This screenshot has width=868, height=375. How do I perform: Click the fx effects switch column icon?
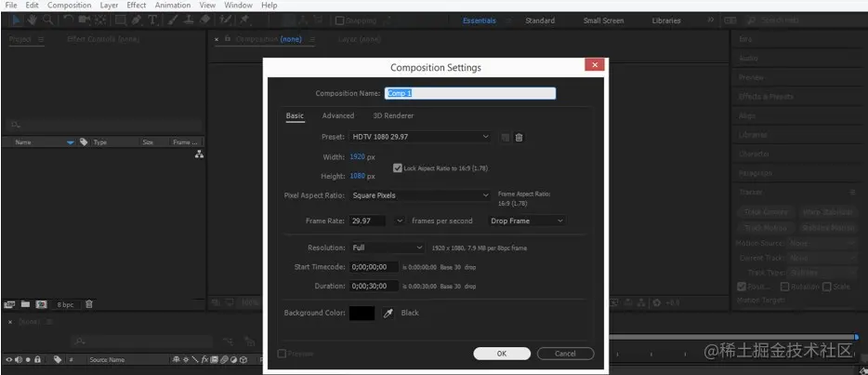pyautogui.click(x=204, y=359)
